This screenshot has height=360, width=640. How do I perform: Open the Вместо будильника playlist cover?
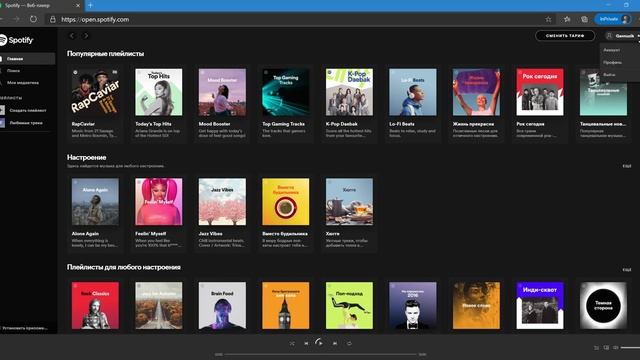coord(286,202)
